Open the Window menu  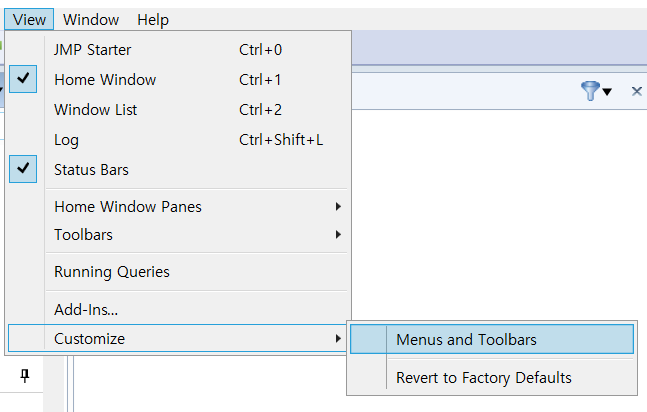(x=91, y=19)
